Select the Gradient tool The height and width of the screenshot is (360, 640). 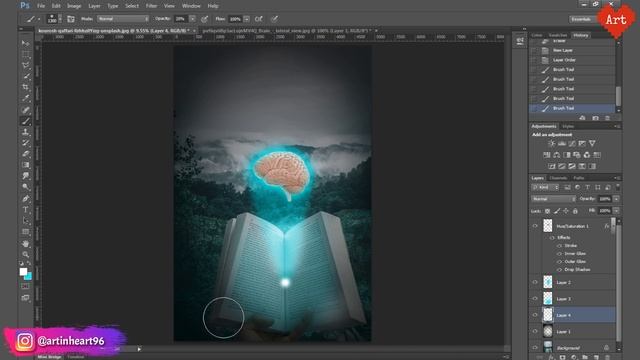pyautogui.click(x=26, y=165)
